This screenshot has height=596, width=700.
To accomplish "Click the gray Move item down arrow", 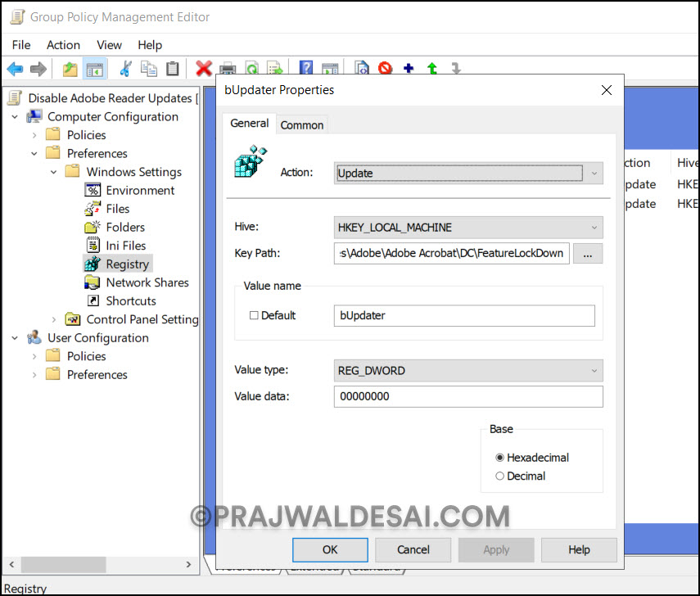I will pos(455,68).
